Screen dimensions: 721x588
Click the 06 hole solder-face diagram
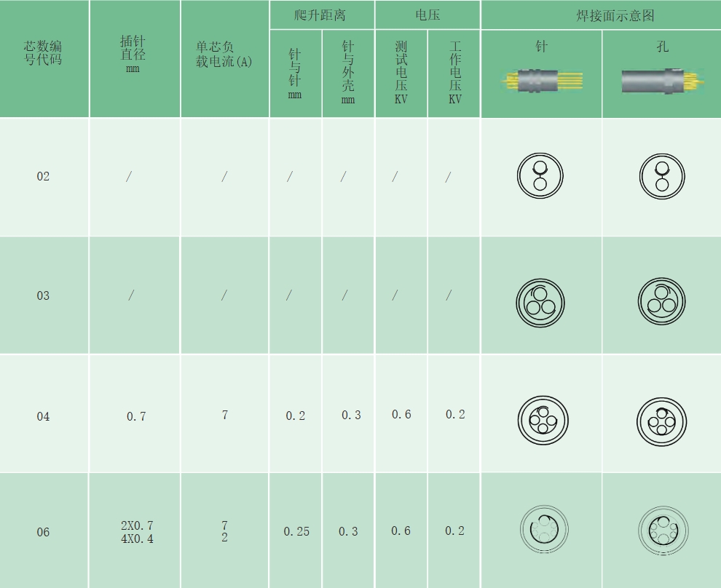[x=663, y=531]
